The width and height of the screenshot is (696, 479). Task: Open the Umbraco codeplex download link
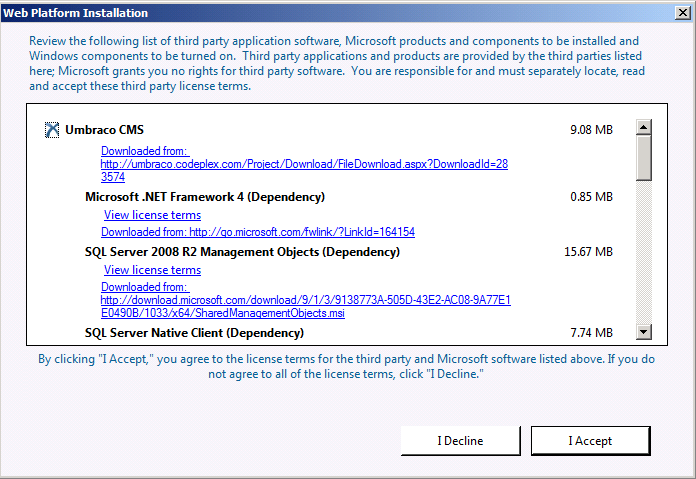304,164
